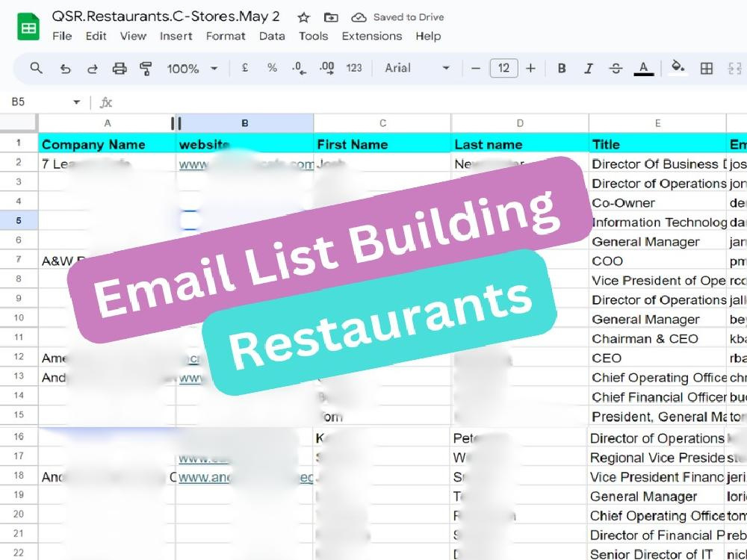
Task: Select column C header
Action: click(382, 123)
